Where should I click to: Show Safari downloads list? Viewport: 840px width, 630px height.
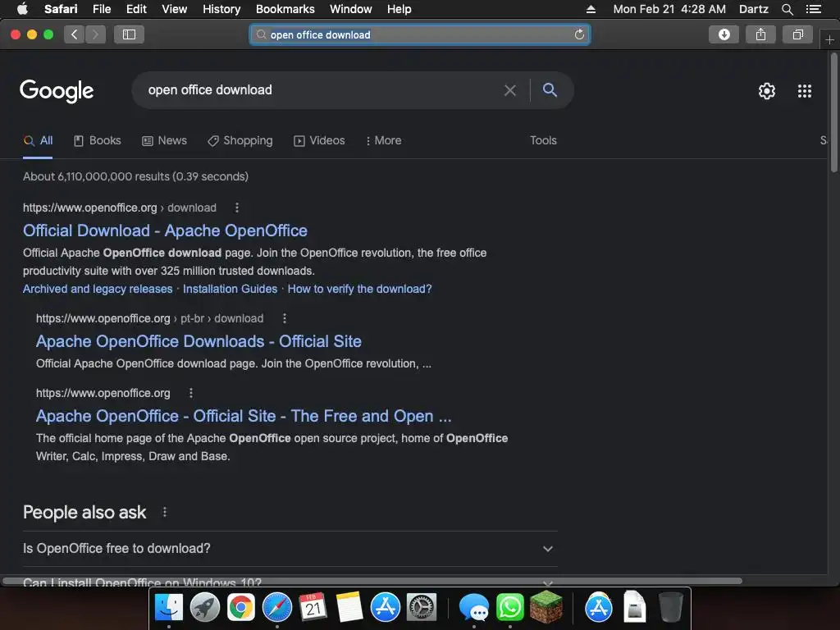tap(724, 34)
